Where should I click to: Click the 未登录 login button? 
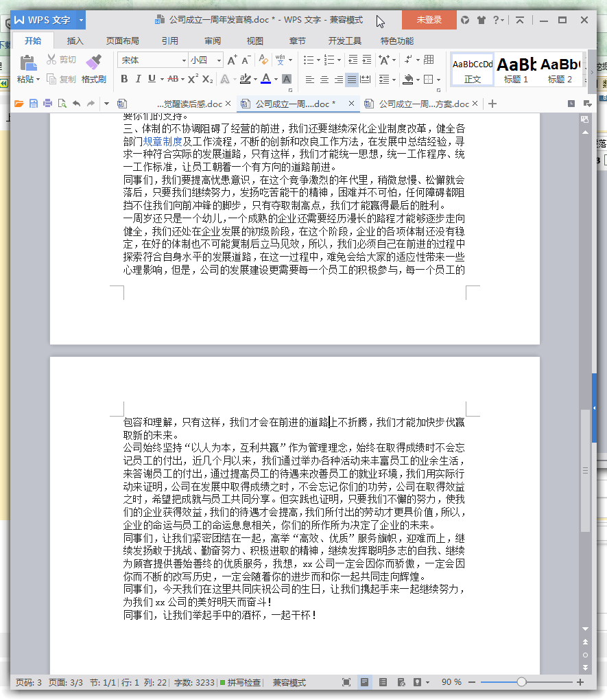429,20
